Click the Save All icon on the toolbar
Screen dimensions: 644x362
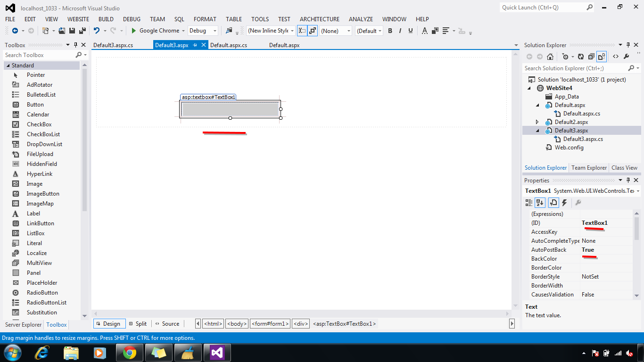point(82,30)
